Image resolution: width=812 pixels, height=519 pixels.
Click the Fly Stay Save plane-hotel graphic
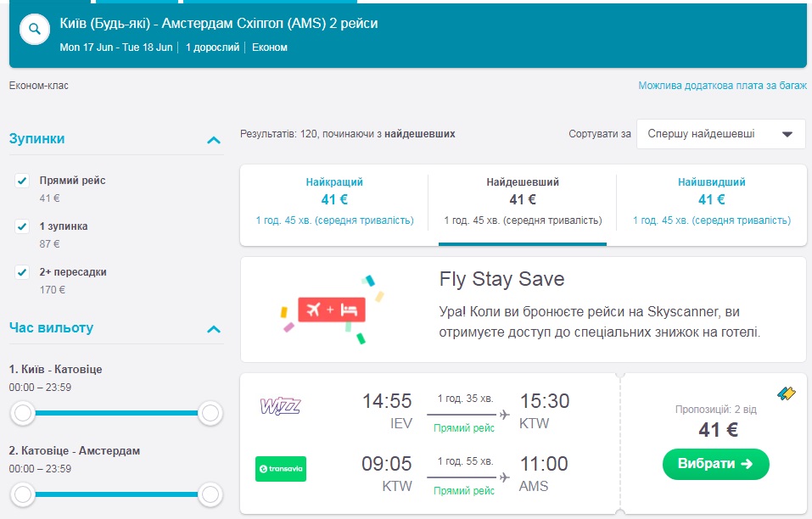point(332,310)
